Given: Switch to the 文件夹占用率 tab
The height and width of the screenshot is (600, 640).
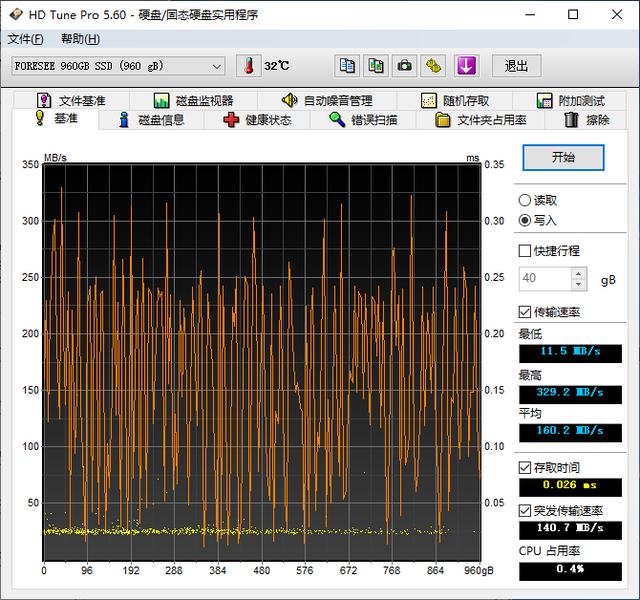Looking at the screenshot, I should [480, 120].
